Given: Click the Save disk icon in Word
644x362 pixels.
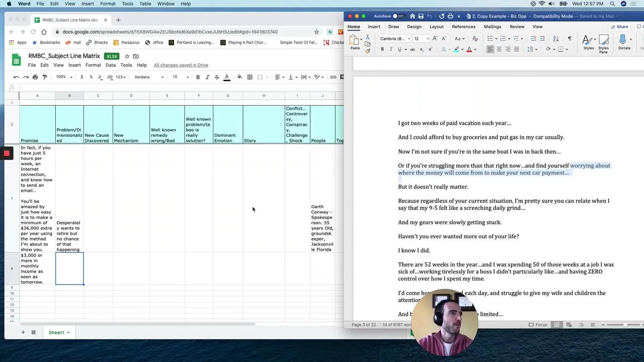Looking at the screenshot, I should click(x=421, y=16).
